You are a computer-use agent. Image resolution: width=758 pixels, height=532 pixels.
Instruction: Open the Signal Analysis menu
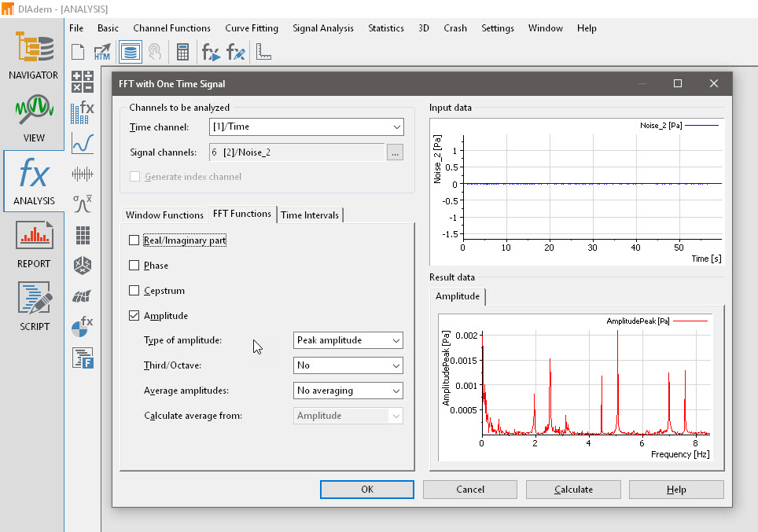point(323,28)
